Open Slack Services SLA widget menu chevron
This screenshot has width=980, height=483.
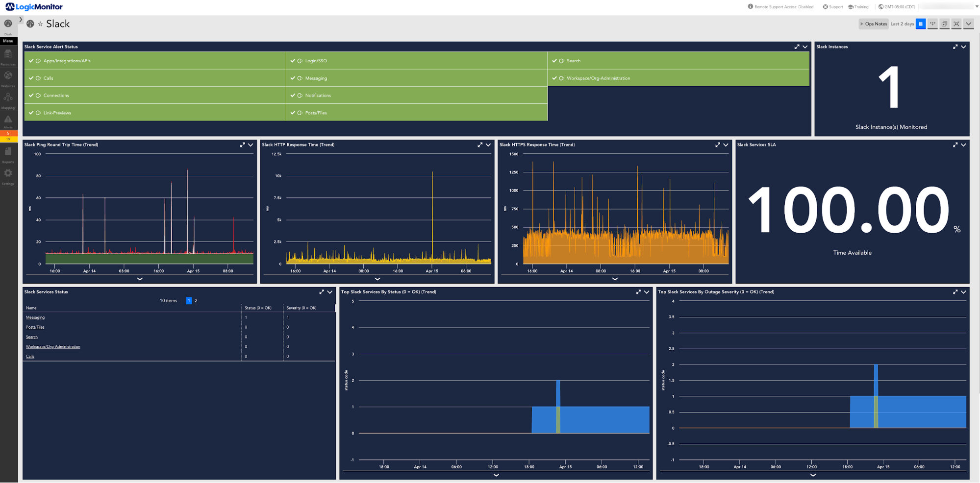tap(963, 145)
